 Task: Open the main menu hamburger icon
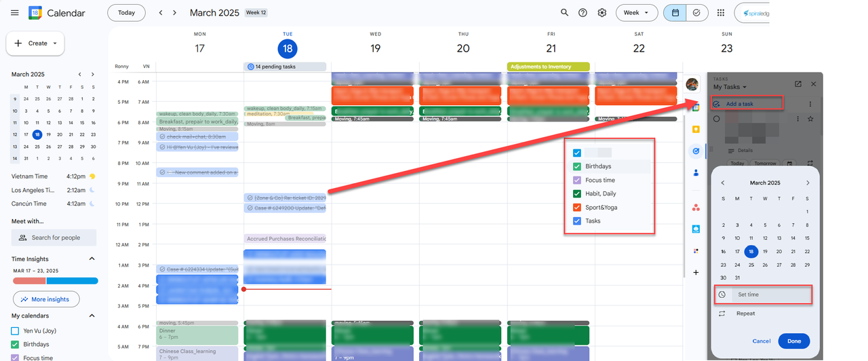coord(14,13)
